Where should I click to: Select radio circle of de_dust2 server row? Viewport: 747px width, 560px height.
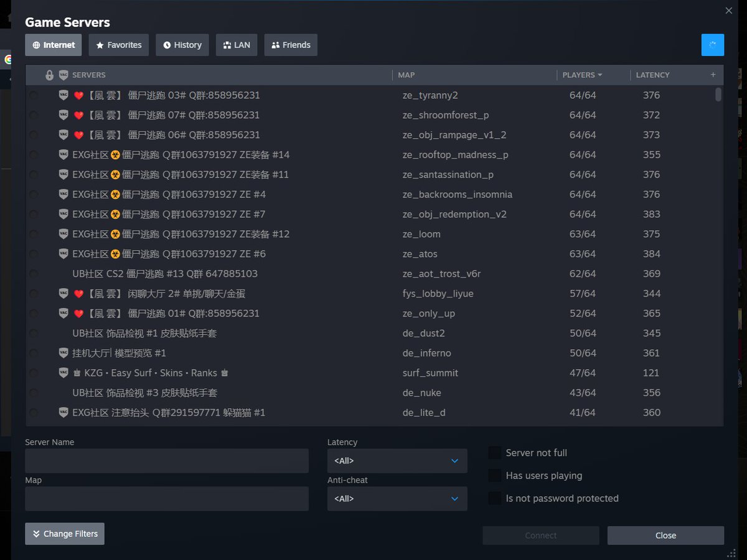click(34, 334)
